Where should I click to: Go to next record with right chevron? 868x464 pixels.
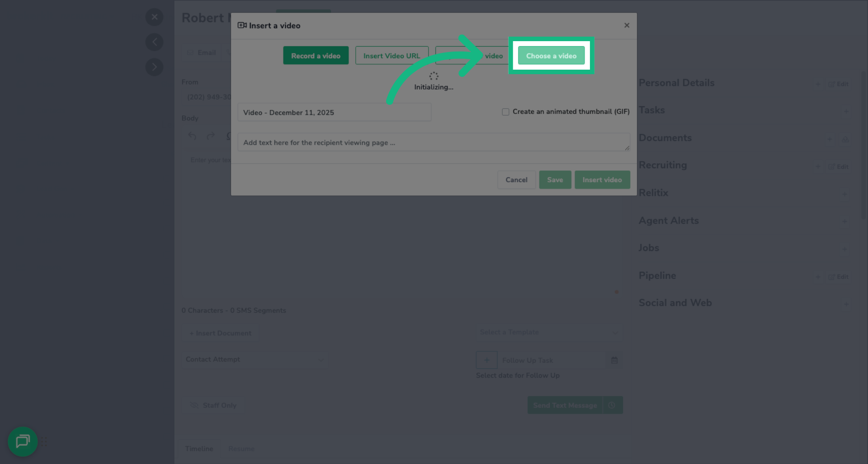coord(154,67)
